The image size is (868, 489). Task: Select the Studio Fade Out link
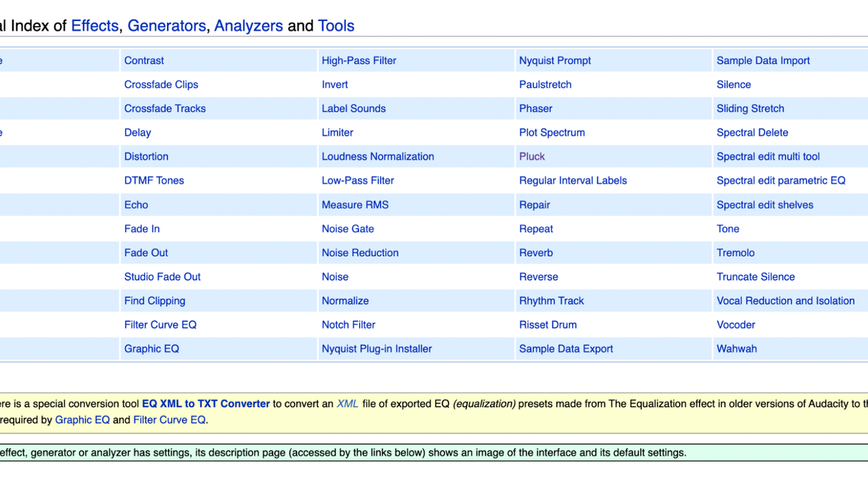162,277
